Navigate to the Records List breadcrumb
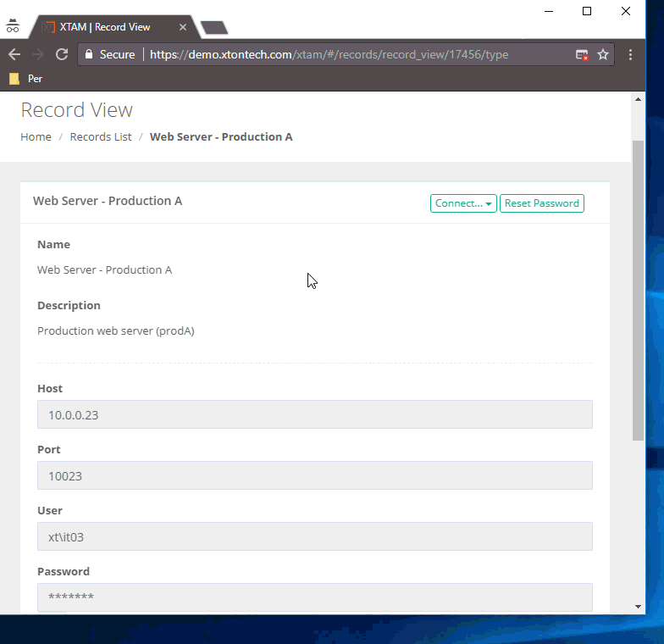This screenshot has width=664, height=644. click(100, 136)
